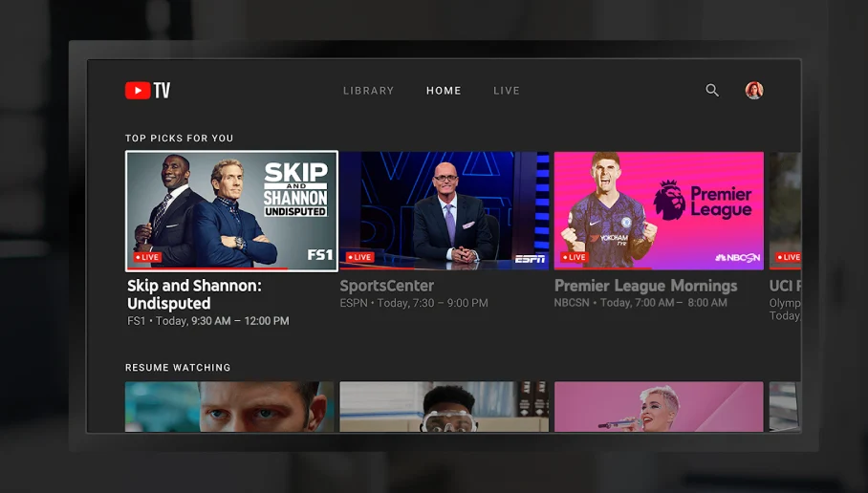Go to the Live tab
The image size is (868, 493).
[x=507, y=91]
